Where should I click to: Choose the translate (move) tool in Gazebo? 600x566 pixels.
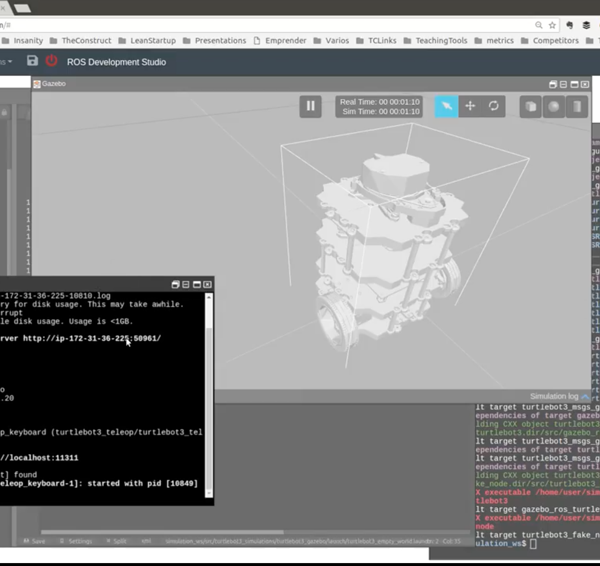pyautogui.click(x=470, y=106)
